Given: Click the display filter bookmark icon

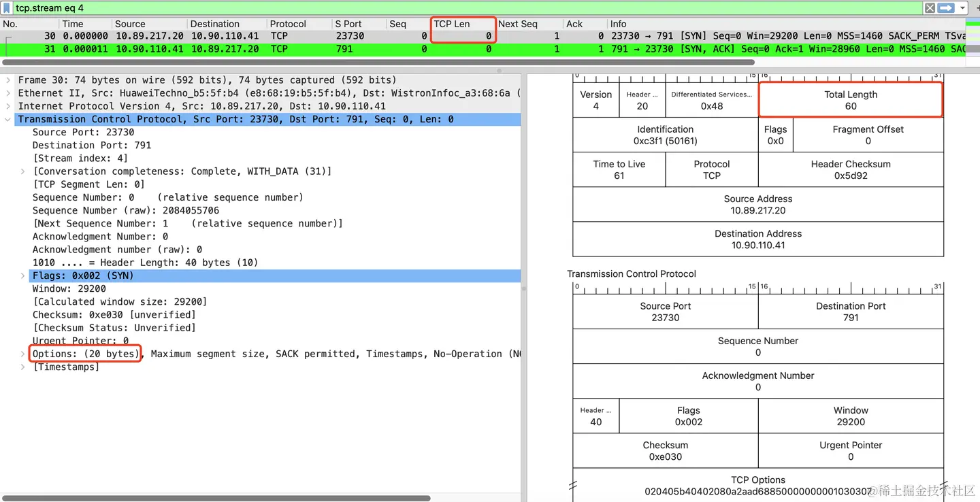Looking at the screenshot, I should point(7,8).
